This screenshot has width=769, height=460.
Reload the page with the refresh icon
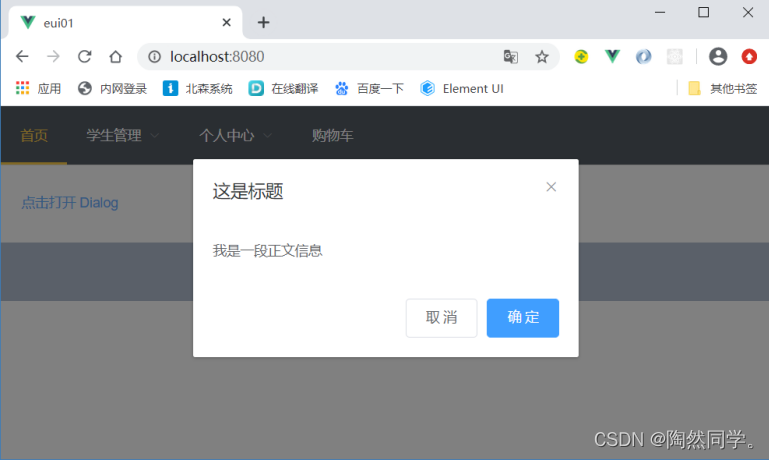(84, 56)
